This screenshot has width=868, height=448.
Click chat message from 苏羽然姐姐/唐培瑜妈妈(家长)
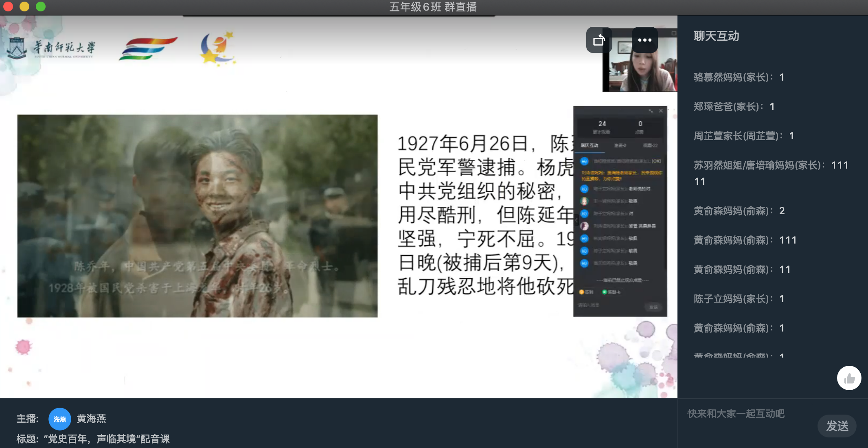coord(771,173)
